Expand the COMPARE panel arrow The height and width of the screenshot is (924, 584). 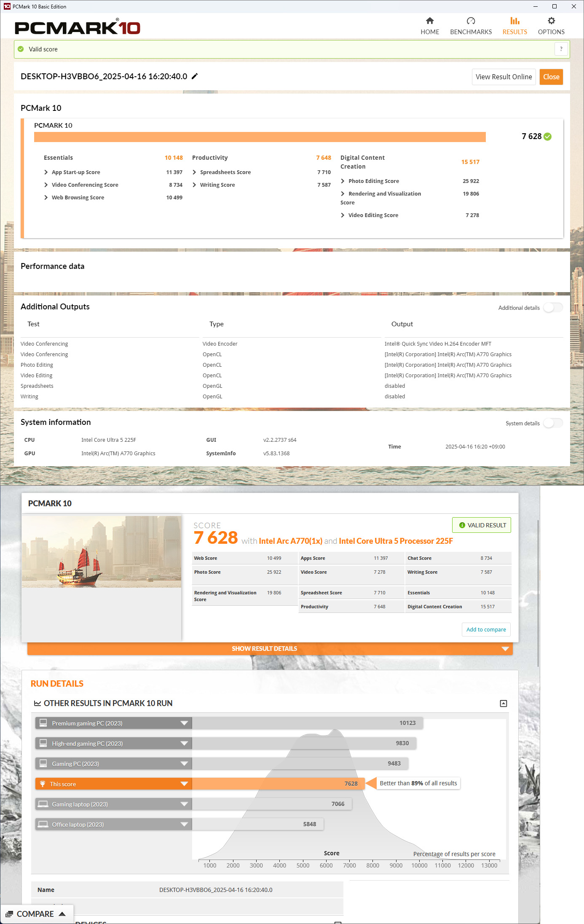tap(62, 914)
